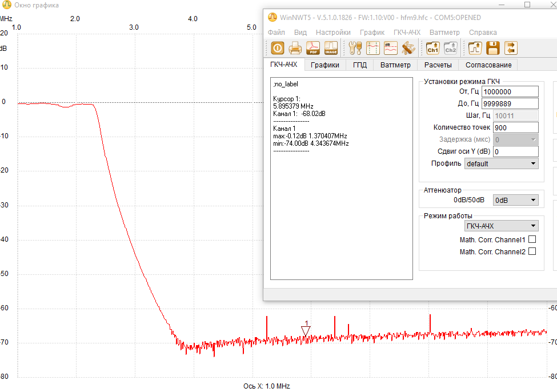The width and height of the screenshot is (557, 392).
Task: Click the swap arrows toolbar icon
Action: [x=510, y=48]
